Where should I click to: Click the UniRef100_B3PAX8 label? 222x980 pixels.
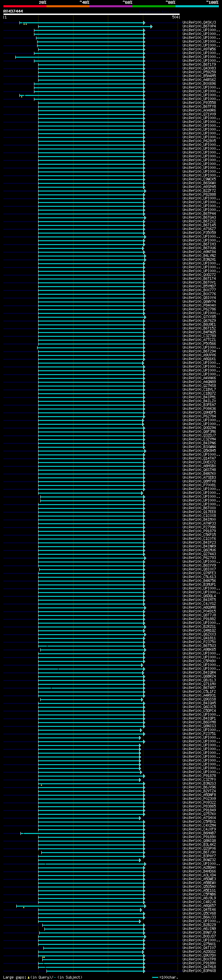[x=199, y=971]
